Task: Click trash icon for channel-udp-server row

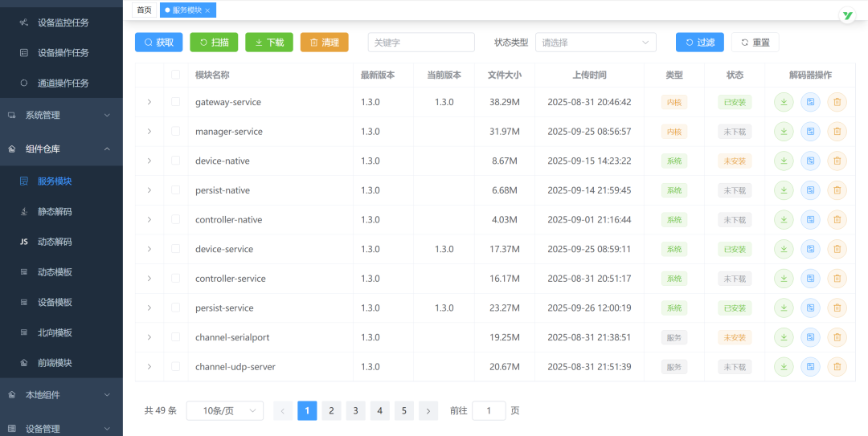Action: click(x=837, y=367)
